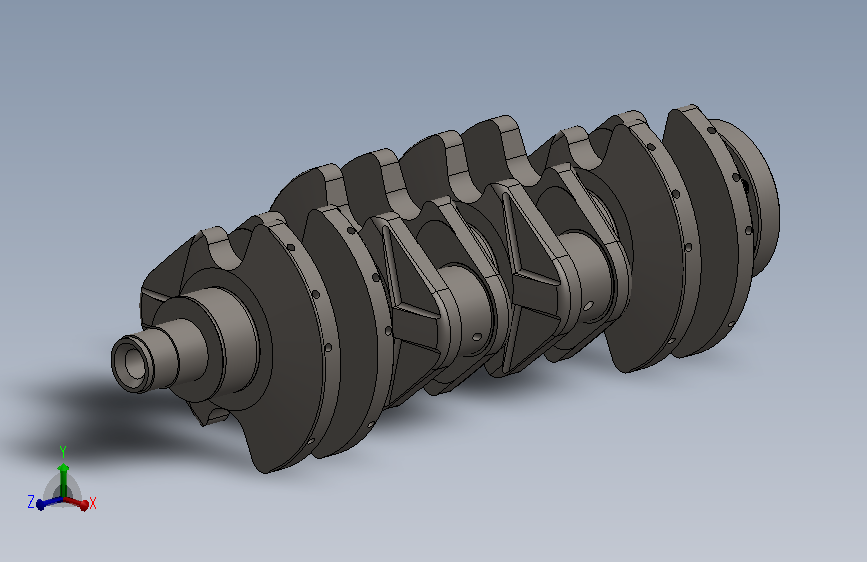Select the crankshaft model in the viewport
The width and height of the screenshot is (867, 562).
click(x=446, y=289)
